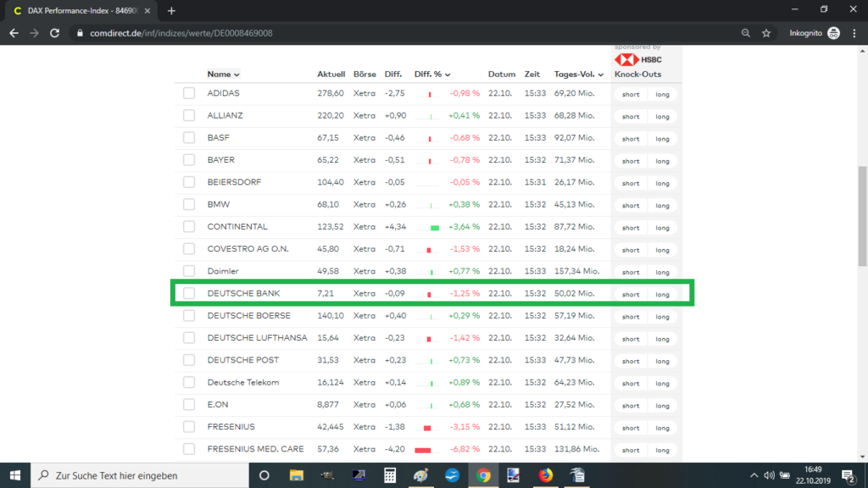Image resolution: width=868 pixels, height=488 pixels.
Task: Tick the checkbox for ADIDAS
Action: [189, 93]
